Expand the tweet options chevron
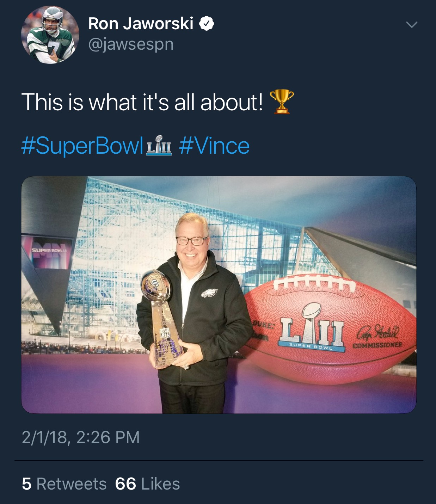This screenshot has width=436, height=504. click(411, 24)
